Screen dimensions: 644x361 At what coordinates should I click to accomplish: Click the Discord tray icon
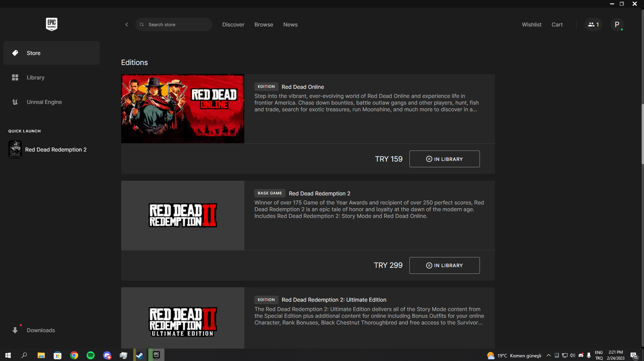[581, 355]
